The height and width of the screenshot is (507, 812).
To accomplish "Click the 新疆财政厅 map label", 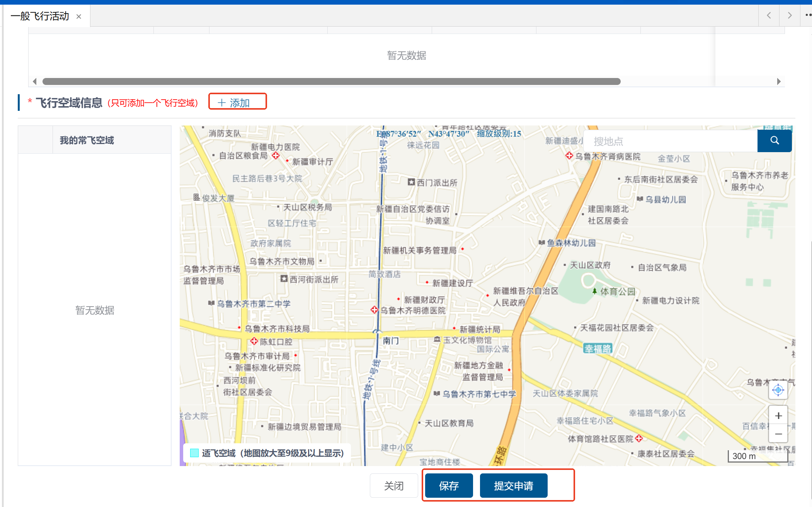I will (424, 300).
